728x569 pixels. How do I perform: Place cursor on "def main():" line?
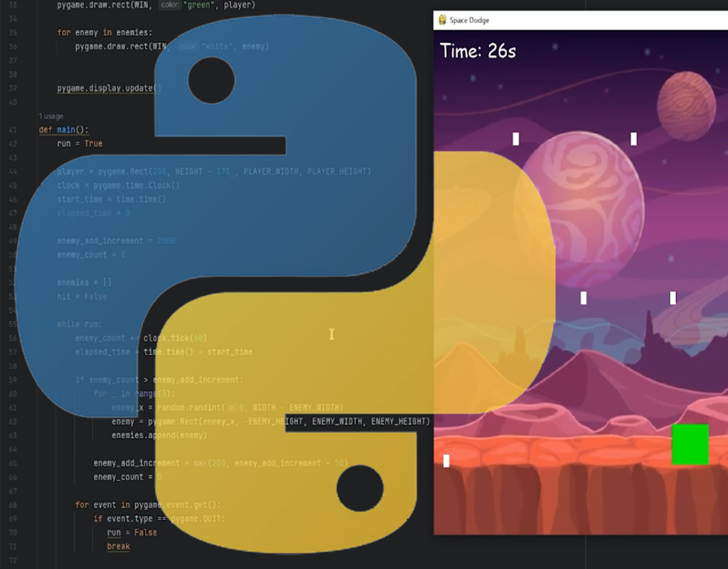pos(64,130)
